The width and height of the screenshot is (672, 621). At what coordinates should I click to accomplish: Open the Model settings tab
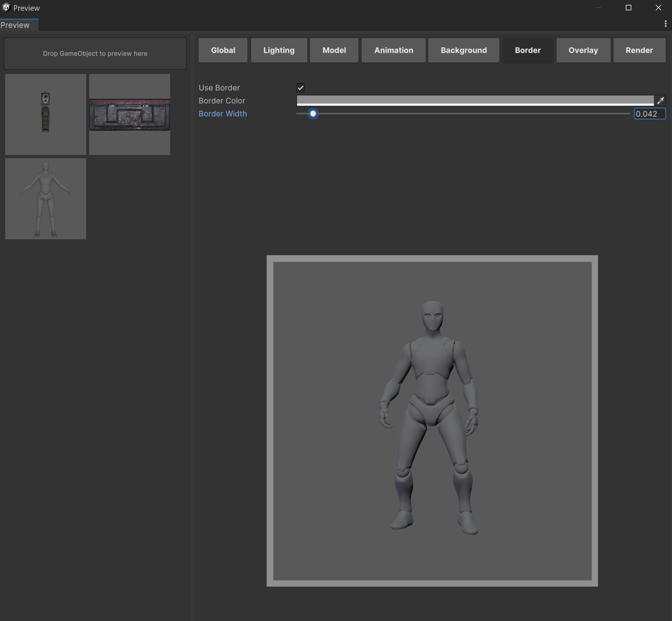point(334,50)
